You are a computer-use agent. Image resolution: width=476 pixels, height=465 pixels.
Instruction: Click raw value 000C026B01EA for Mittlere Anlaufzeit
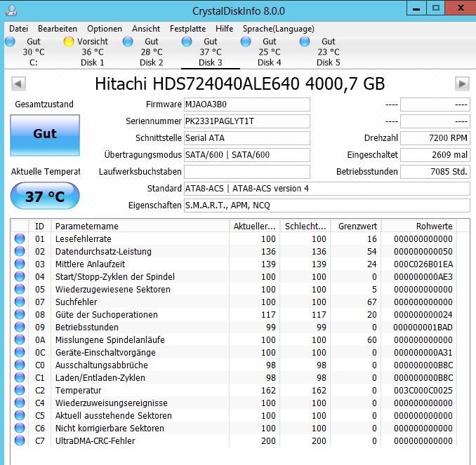point(423,264)
